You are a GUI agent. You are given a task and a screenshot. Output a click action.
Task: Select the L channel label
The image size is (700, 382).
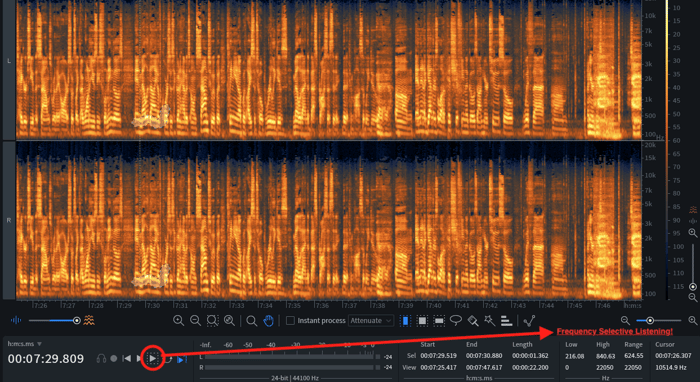click(9, 61)
